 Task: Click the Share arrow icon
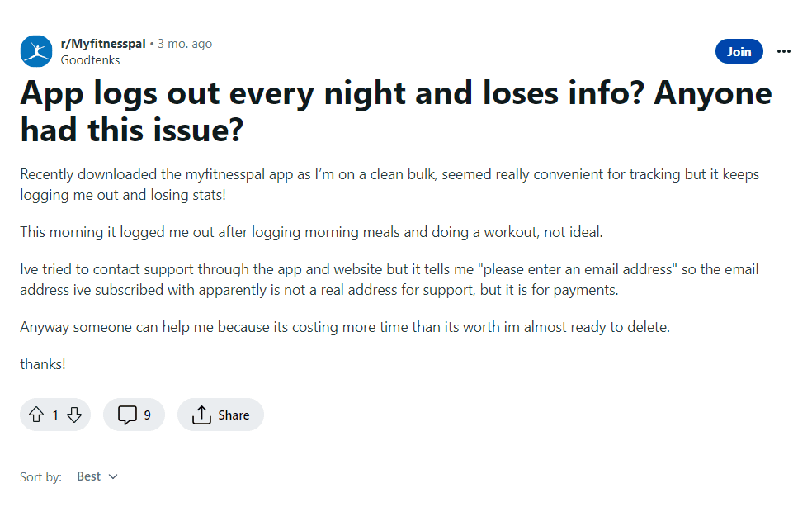201,414
